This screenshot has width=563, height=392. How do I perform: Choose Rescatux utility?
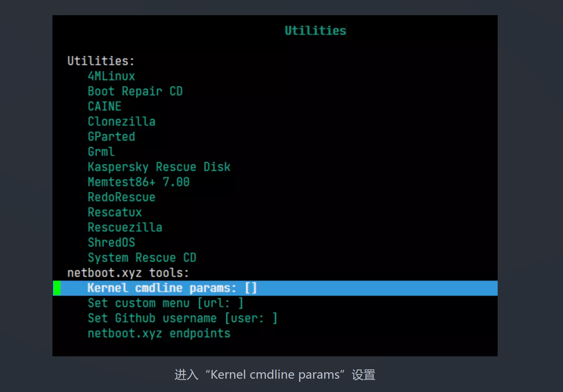pos(115,212)
